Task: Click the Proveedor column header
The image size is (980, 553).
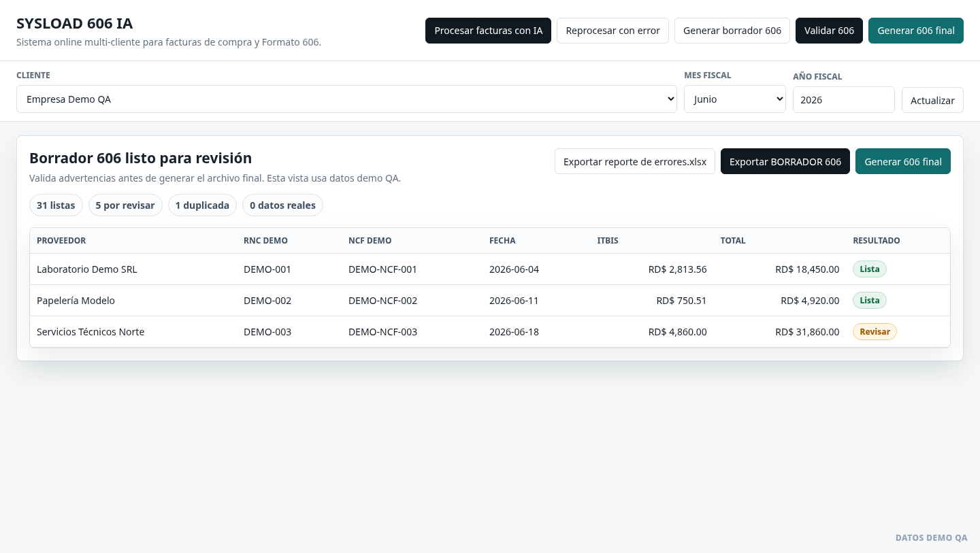Action: point(61,241)
